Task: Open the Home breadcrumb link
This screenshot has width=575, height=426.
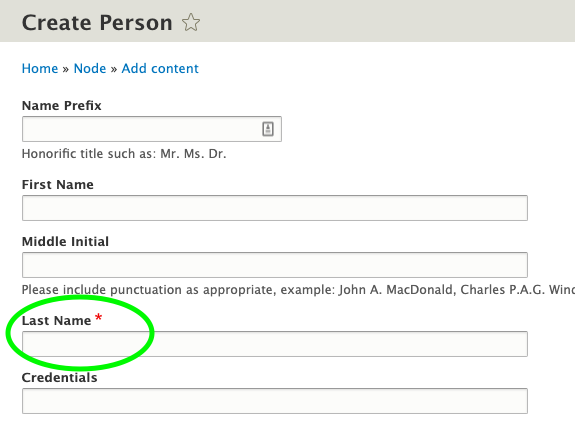Action: pyautogui.click(x=40, y=69)
